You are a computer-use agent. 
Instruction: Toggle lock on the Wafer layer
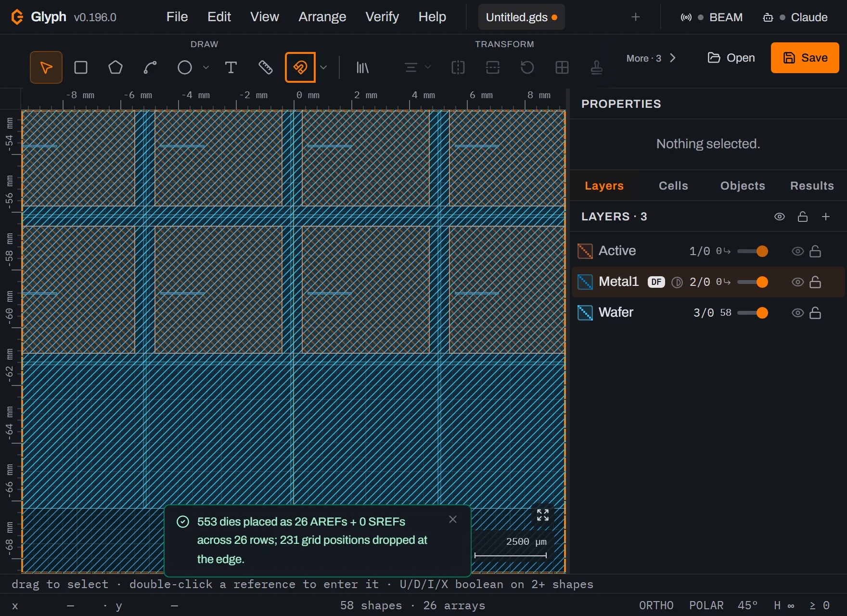click(815, 313)
